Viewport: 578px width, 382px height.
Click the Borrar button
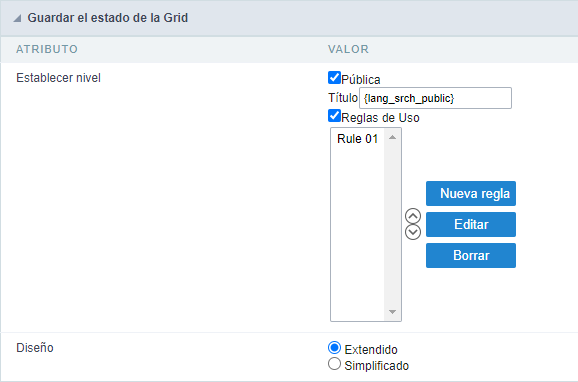(x=471, y=256)
